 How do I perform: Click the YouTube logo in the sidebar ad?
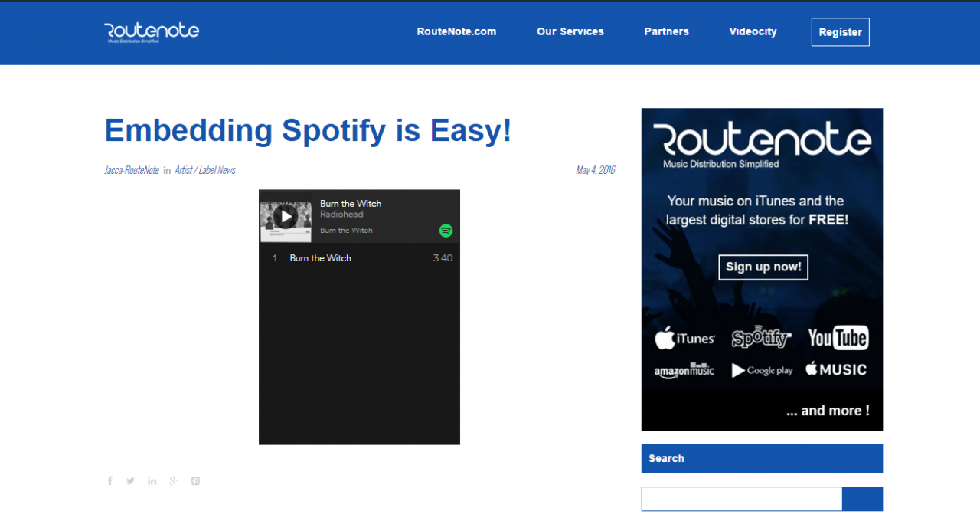click(x=837, y=337)
